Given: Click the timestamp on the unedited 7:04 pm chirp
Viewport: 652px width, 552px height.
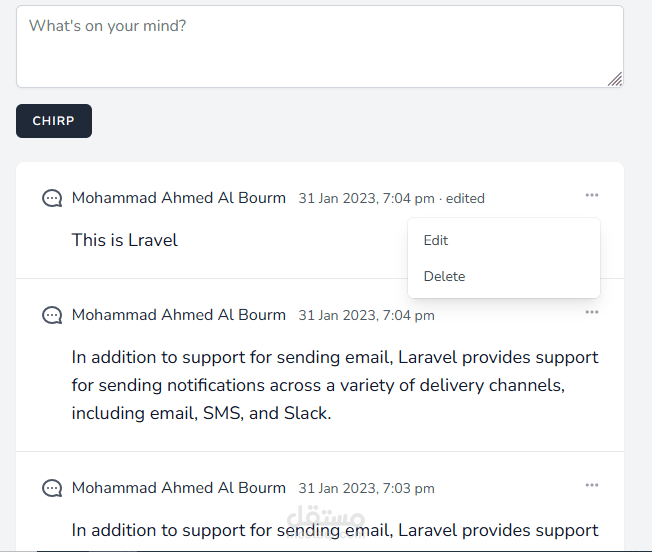Looking at the screenshot, I should click(x=366, y=316).
